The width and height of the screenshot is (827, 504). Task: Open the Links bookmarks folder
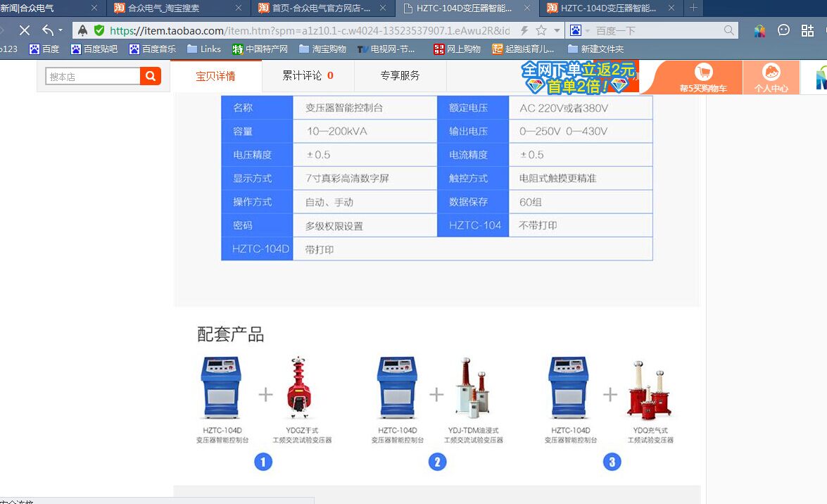[x=203, y=49]
